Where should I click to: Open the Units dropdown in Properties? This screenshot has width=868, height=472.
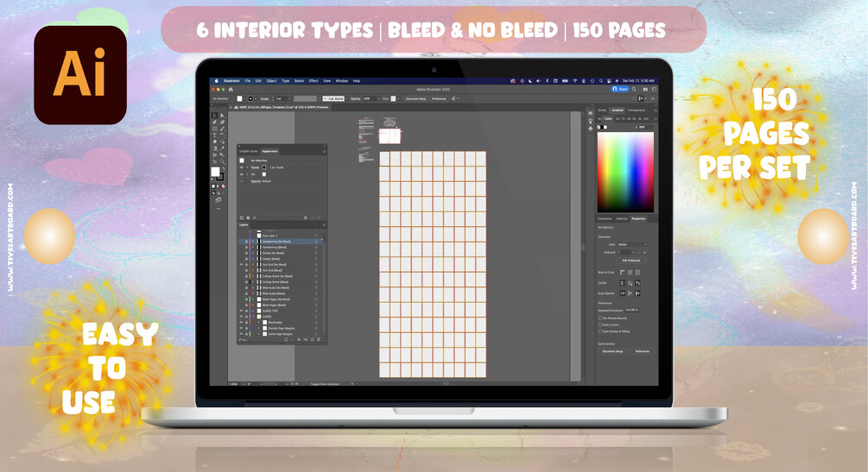[x=632, y=244]
